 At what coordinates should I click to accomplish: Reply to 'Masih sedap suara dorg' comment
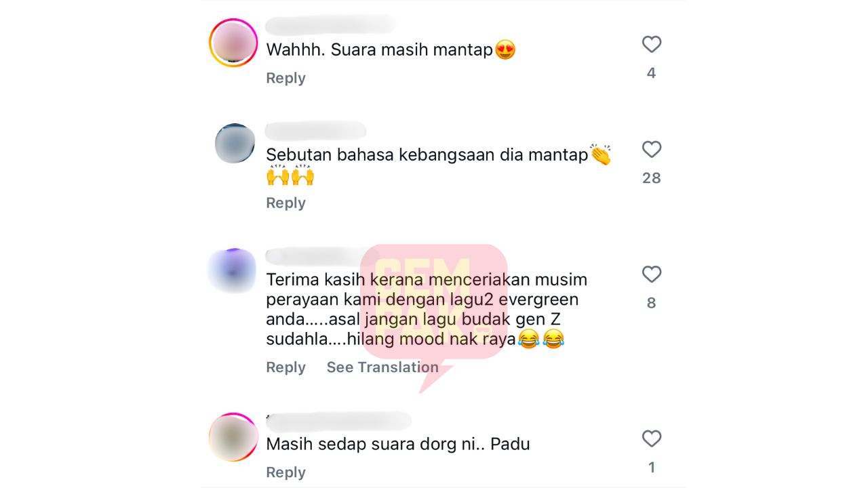coord(285,472)
